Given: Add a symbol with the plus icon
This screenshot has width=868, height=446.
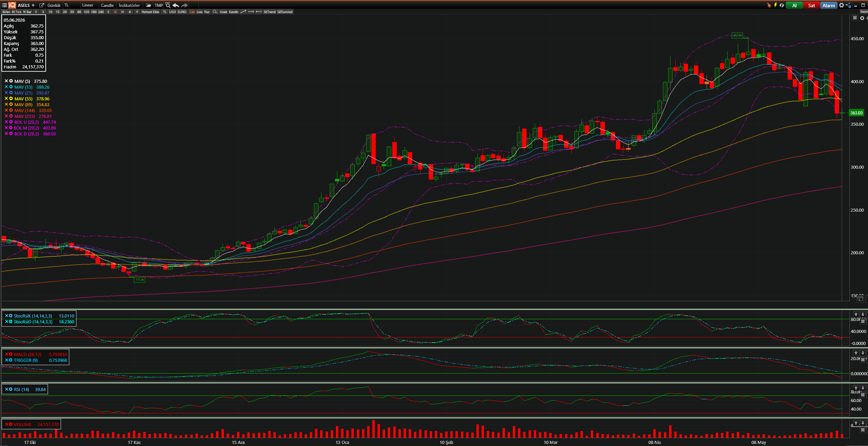Looking at the screenshot, I should click(x=33, y=5).
